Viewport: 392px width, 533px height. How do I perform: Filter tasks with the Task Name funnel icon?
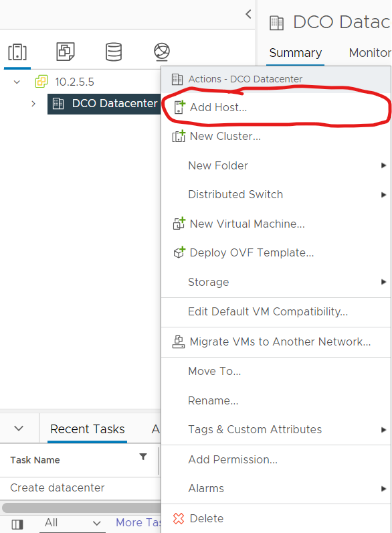pyautogui.click(x=143, y=457)
